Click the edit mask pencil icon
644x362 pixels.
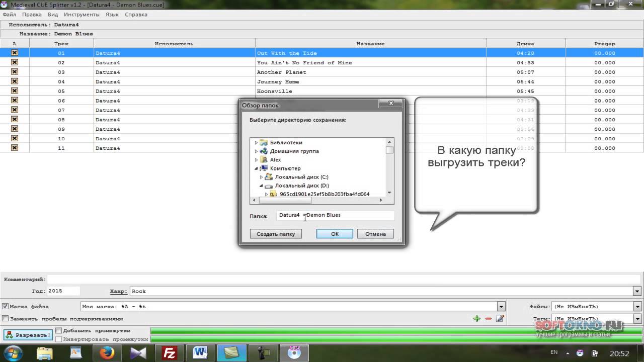500,318
